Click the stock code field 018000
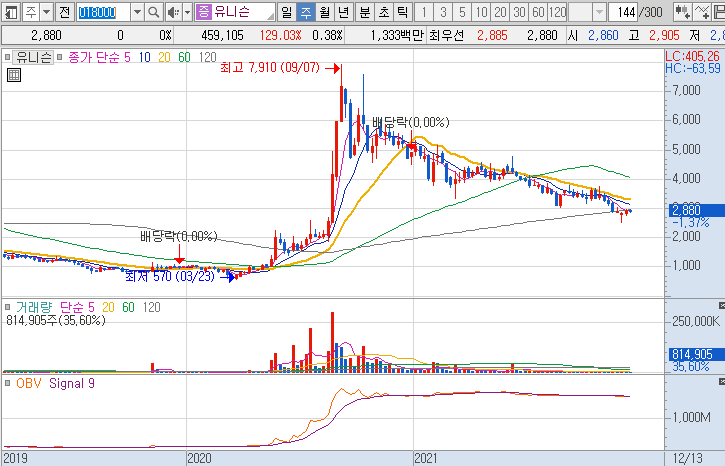This screenshot has height=466, width=725. [x=104, y=12]
